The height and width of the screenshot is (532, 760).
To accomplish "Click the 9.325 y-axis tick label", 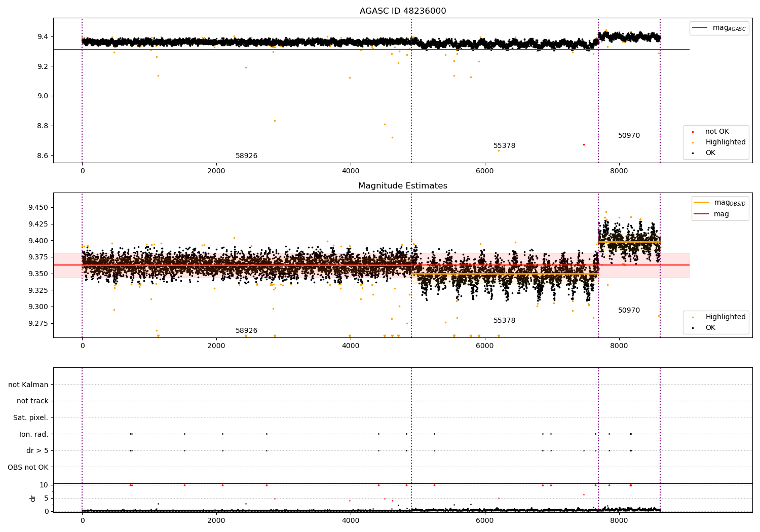I will (39, 290).
